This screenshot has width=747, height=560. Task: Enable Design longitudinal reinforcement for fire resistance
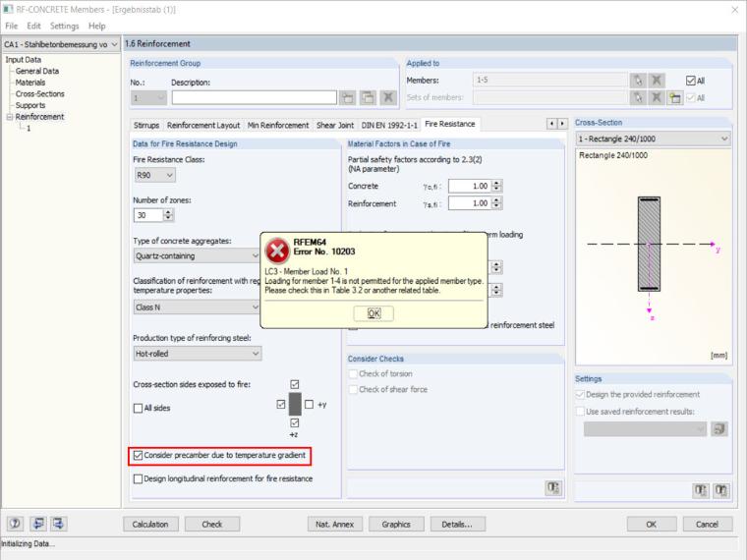139,479
